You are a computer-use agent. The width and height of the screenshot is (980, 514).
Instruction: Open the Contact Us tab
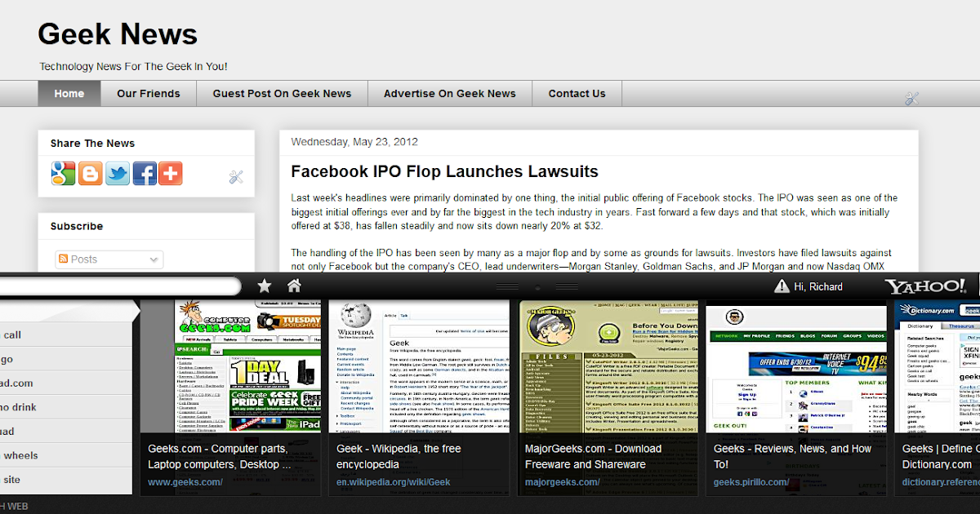[x=577, y=93]
